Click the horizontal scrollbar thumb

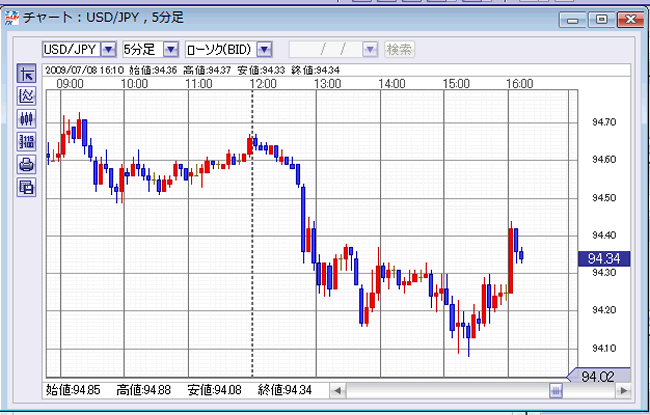556,390
